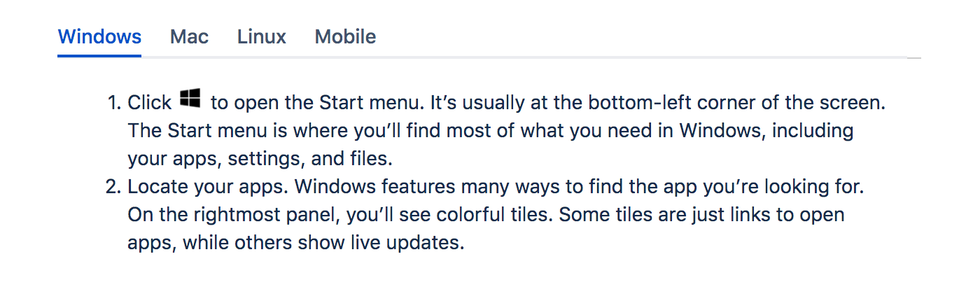
Task: Select the Windows tab
Action: click(x=99, y=36)
